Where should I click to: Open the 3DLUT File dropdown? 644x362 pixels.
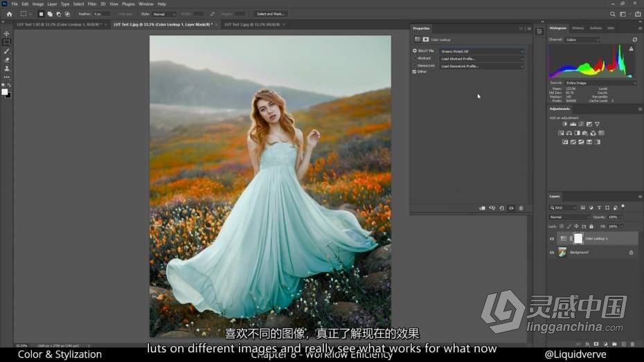click(482, 51)
